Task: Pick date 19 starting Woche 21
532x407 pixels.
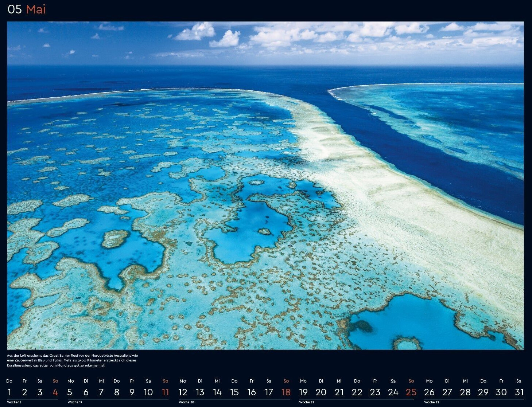Action: tap(303, 392)
